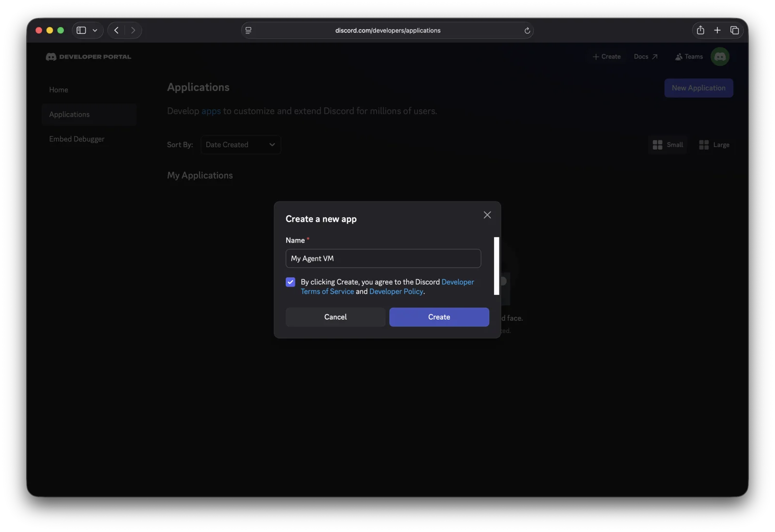Screen dimensions: 775x532
Task: Open the website settings icon
Action: [248, 30]
